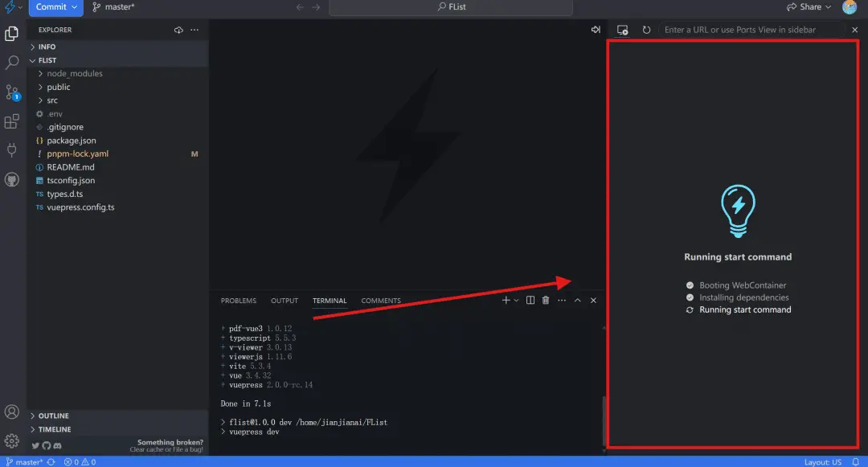Screen dimensions: 868x467
Task: Open the Manage settings gear
Action: pos(12,440)
